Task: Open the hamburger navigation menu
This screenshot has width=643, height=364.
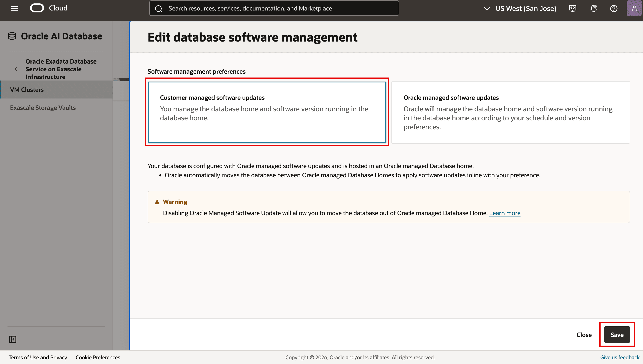Action: [x=15, y=8]
